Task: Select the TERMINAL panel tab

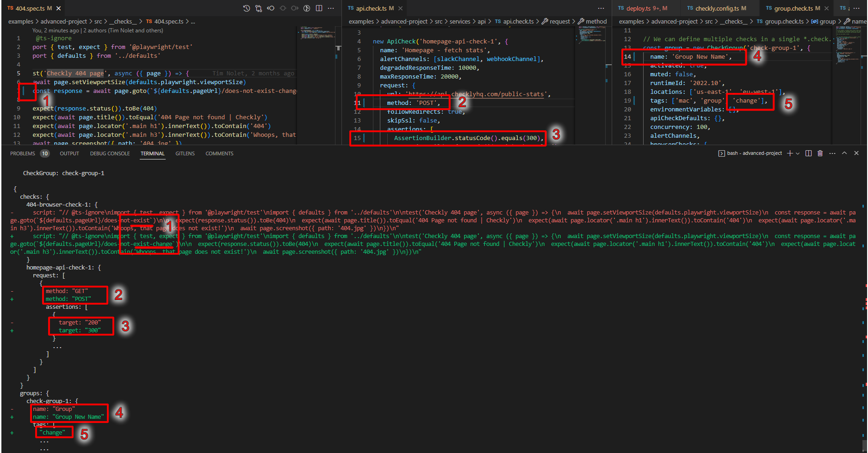Action: (153, 153)
